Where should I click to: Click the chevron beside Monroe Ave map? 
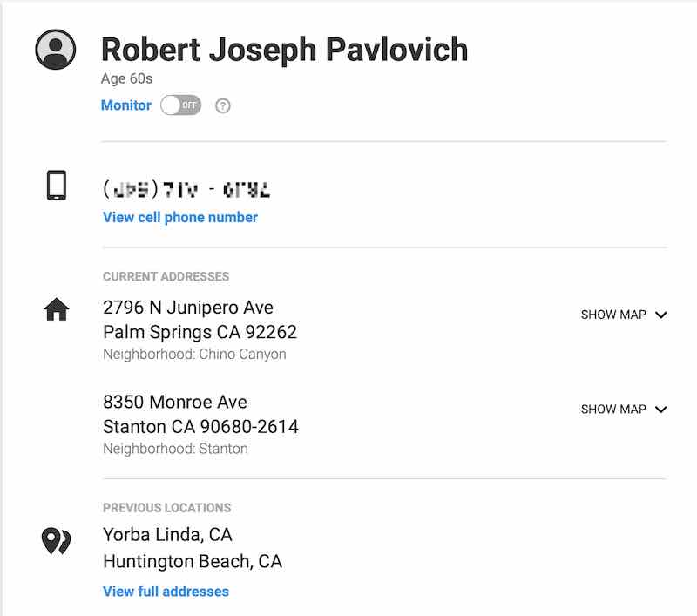[x=660, y=409]
